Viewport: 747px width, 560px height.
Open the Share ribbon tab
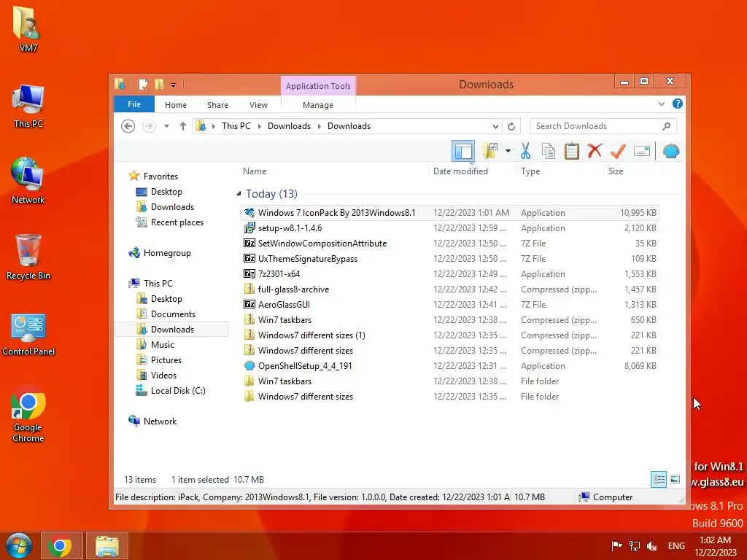click(x=217, y=105)
